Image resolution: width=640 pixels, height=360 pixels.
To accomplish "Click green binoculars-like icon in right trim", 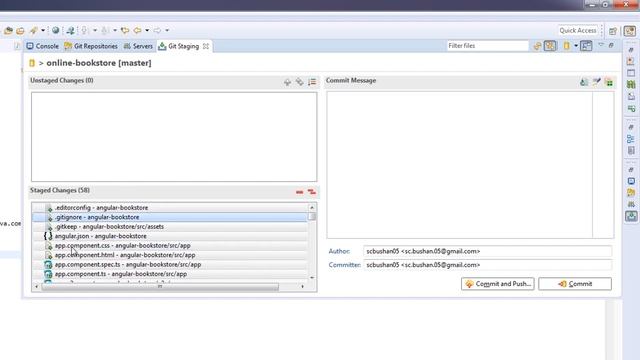I will point(631,84).
